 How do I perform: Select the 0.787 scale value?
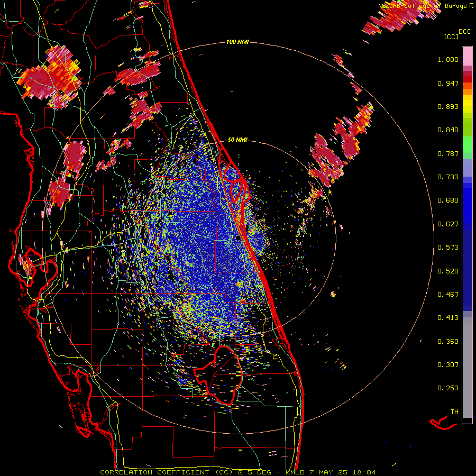pyautogui.click(x=448, y=153)
